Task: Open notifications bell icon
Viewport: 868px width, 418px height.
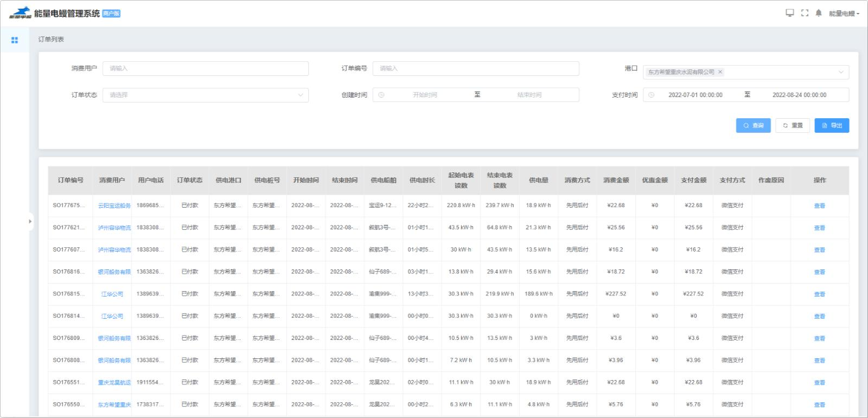Action: pyautogui.click(x=819, y=13)
